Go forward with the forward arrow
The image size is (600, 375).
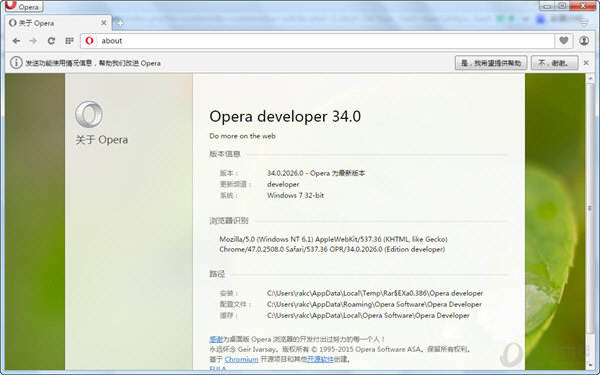coord(33,41)
